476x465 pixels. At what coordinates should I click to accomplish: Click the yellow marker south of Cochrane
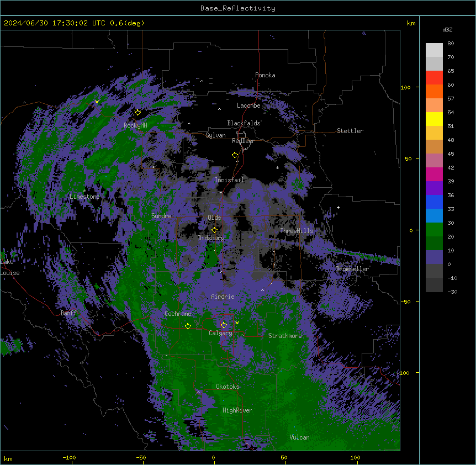188,326
